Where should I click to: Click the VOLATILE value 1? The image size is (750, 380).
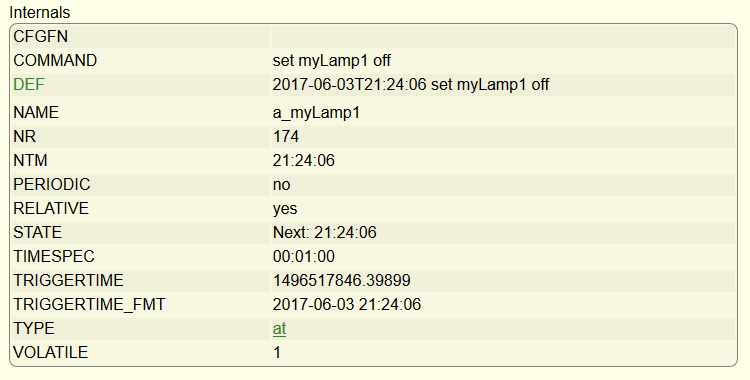pos(277,353)
